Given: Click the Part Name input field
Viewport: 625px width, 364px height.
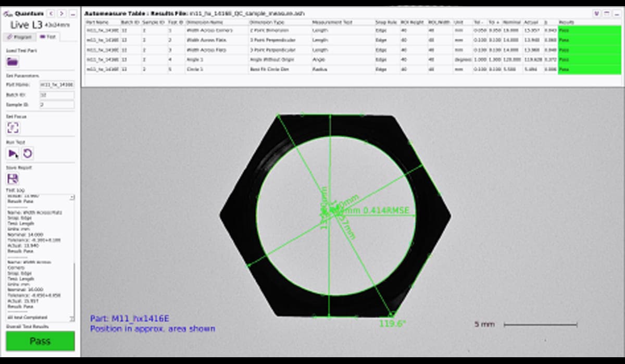Looking at the screenshot, I should [56, 84].
